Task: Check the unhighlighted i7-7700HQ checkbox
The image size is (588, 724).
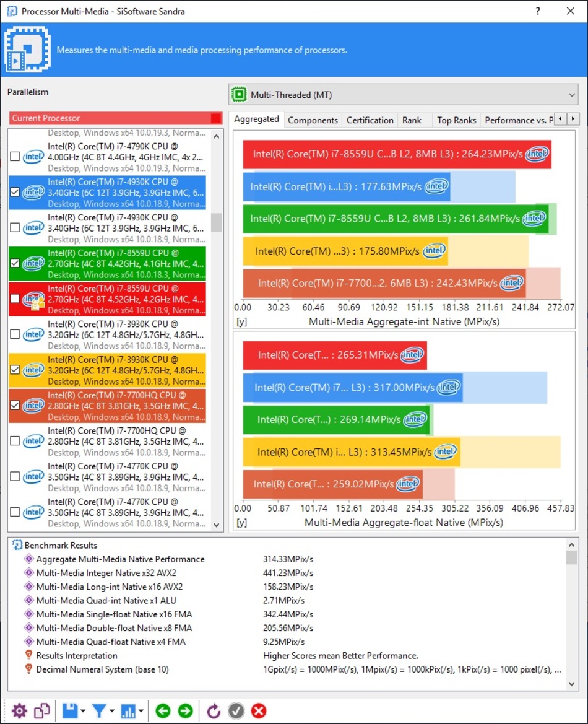Action: click(15, 441)
